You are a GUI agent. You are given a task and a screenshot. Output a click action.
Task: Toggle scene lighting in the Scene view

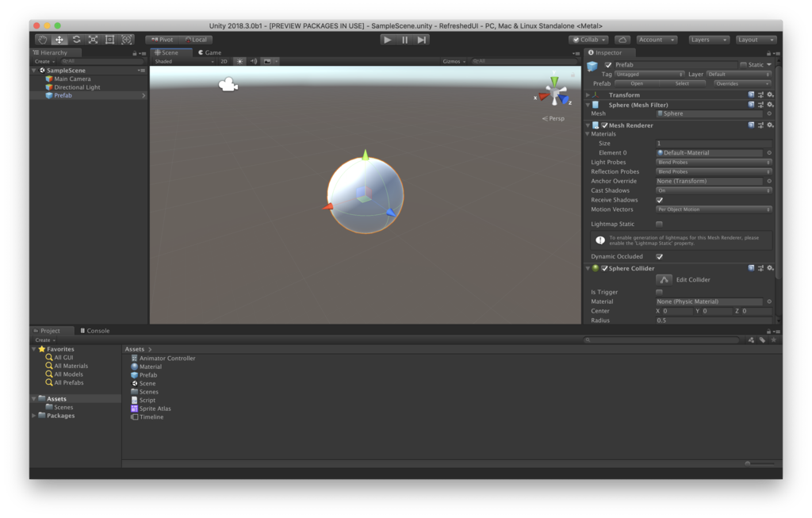(x=239, y=61)
